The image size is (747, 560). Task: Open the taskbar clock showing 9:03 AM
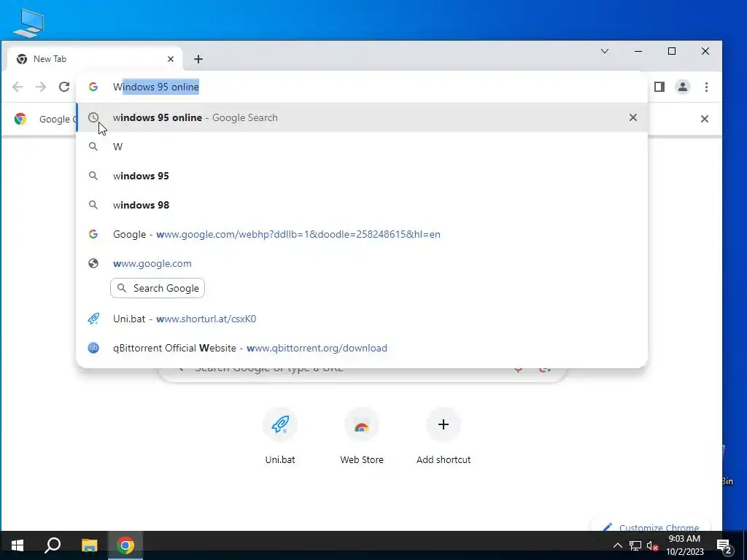pyautogui.click(x=684, y=545)
